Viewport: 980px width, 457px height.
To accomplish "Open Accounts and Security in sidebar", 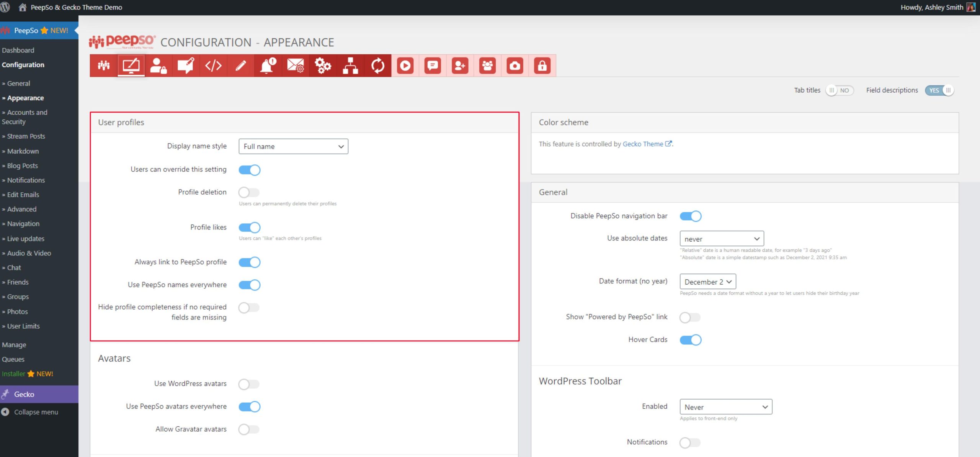I will coord(24,117).
